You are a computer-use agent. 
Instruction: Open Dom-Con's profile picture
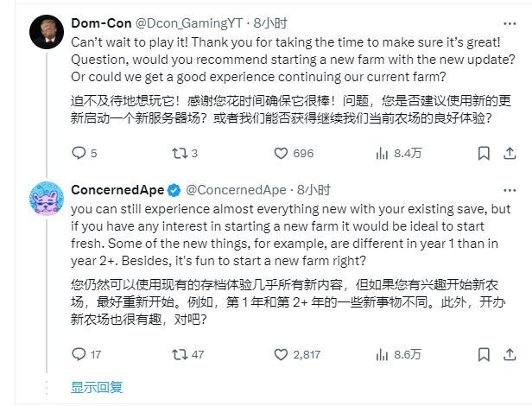[46, 31]
